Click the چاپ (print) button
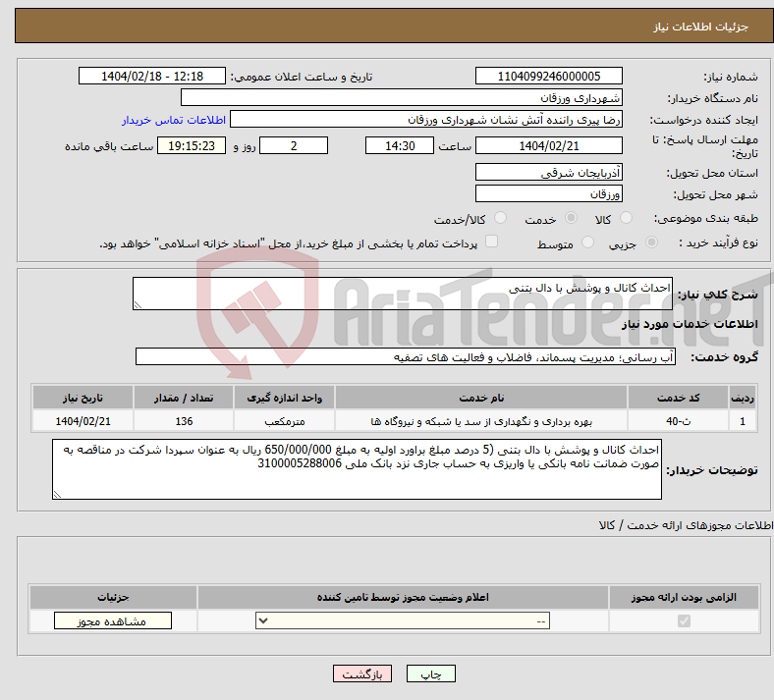Image resolution: width=774 pixels, height=700 pixels. (x=430, y=673)
